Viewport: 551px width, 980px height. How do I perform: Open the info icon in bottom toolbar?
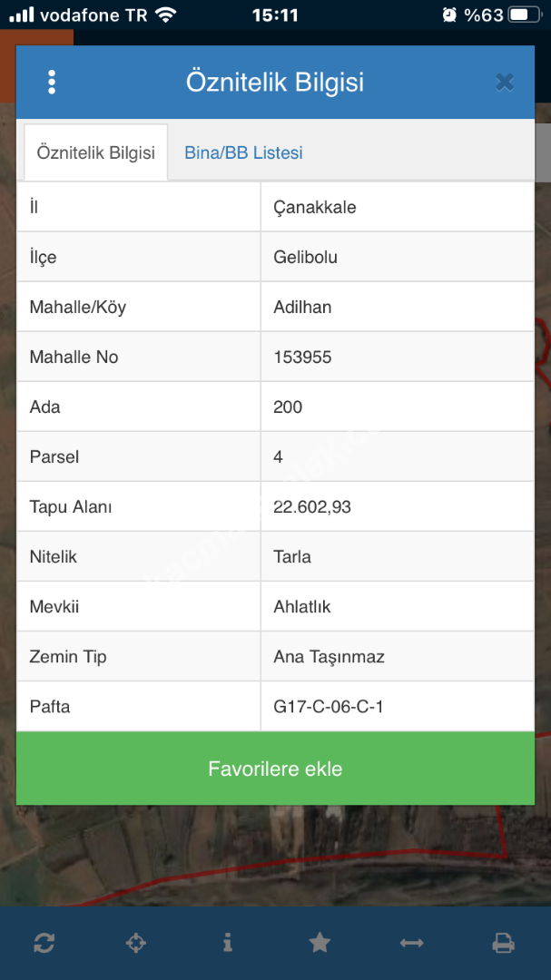pos(227,943)
